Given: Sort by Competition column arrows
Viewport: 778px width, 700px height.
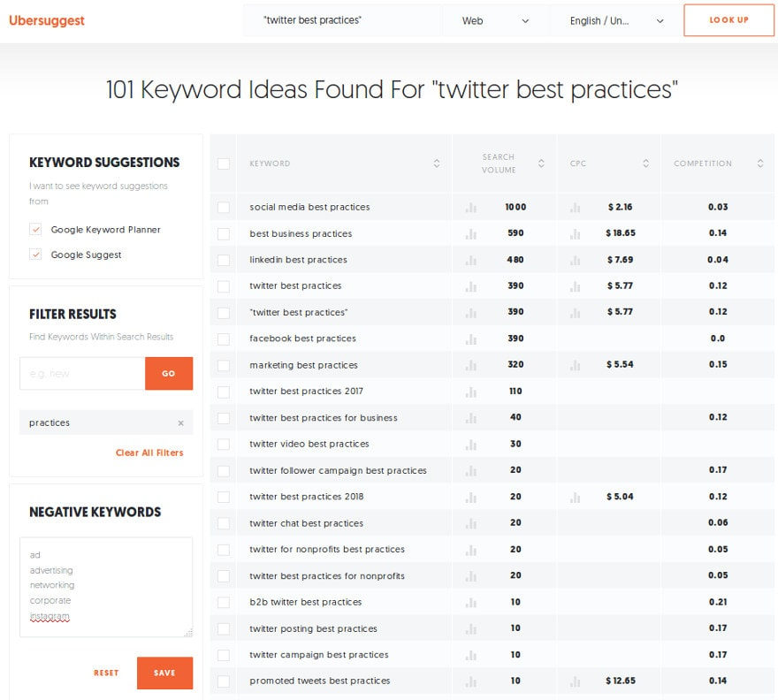Looking at the screenshot, I should (760, 164).
